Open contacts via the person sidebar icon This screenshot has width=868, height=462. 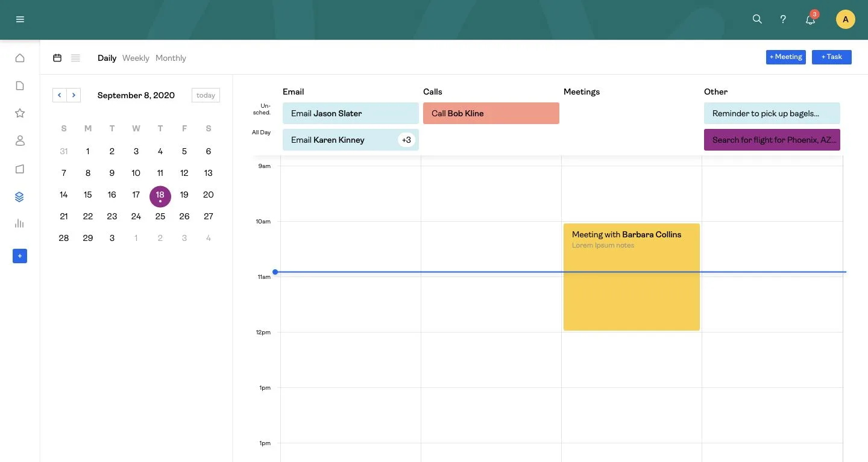[x=20, y=140]
